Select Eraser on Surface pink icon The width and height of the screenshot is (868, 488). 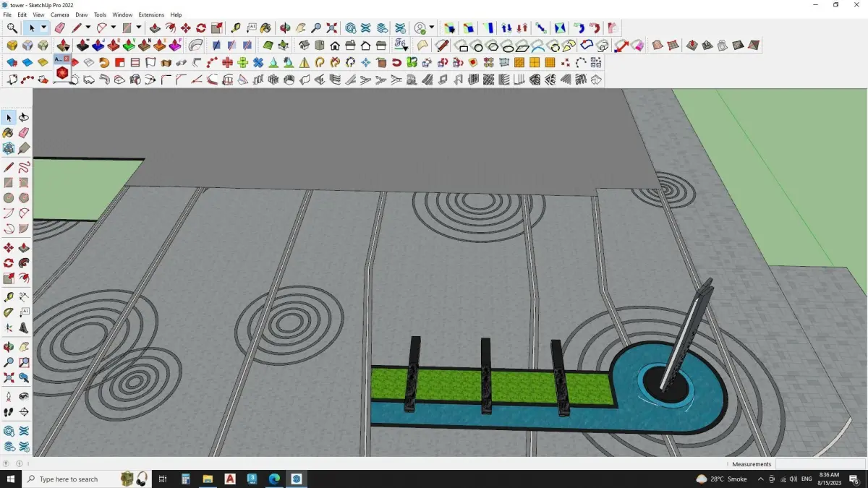coord(638,46)
